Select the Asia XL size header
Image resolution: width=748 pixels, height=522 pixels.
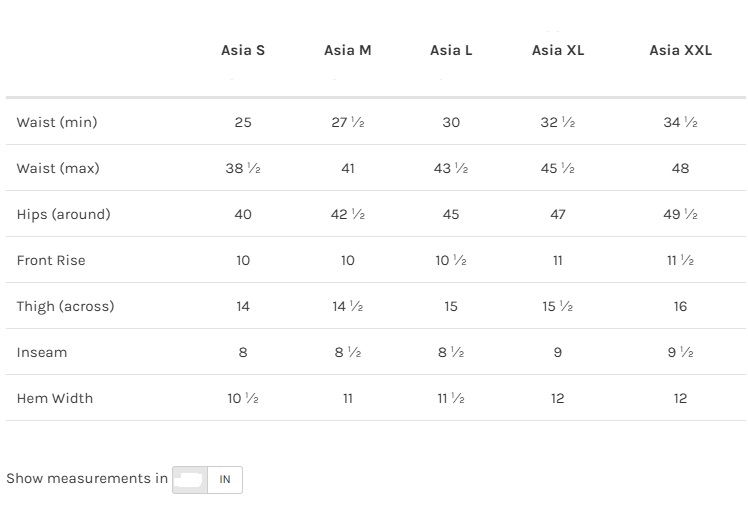558,50
